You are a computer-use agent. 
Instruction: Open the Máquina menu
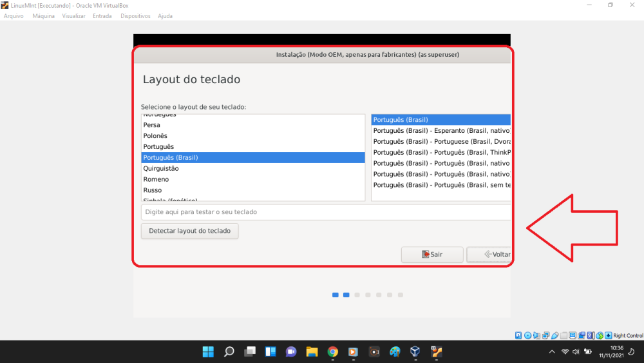coord(43,16)
